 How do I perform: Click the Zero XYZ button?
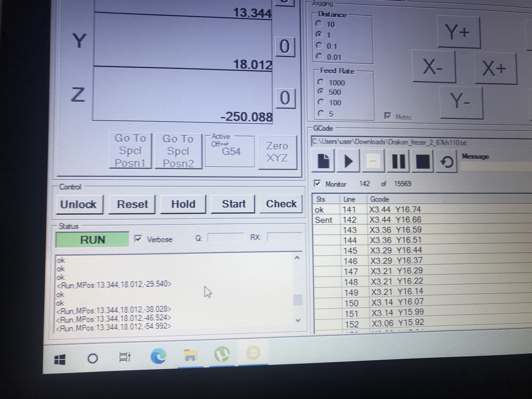277,152
